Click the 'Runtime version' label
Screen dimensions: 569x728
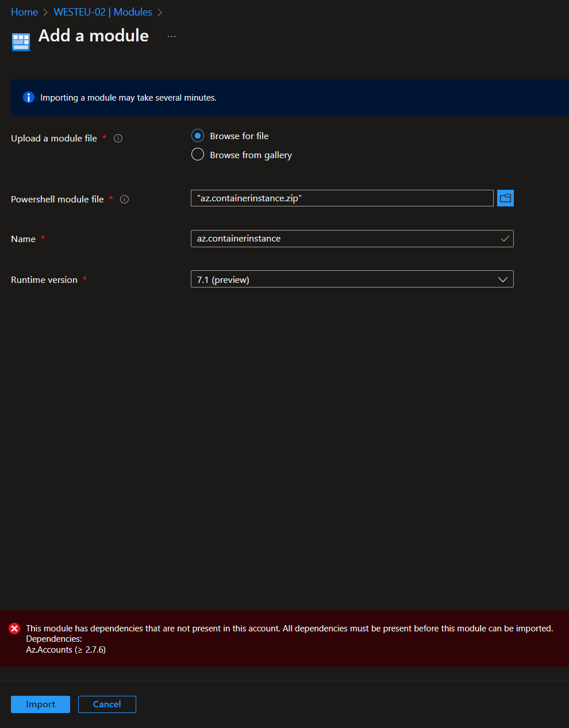coord(44,280)
